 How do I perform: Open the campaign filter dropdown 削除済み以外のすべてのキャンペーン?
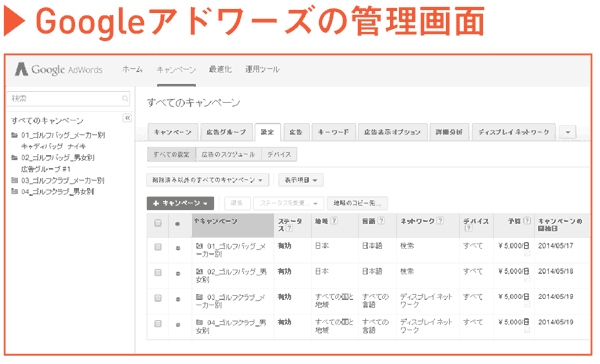click(208, 180)
